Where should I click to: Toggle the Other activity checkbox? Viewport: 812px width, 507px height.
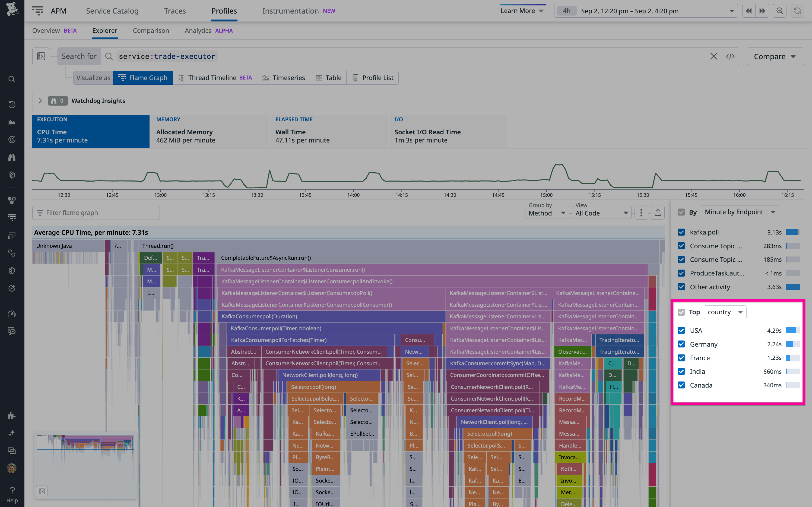tap(681, 287)
